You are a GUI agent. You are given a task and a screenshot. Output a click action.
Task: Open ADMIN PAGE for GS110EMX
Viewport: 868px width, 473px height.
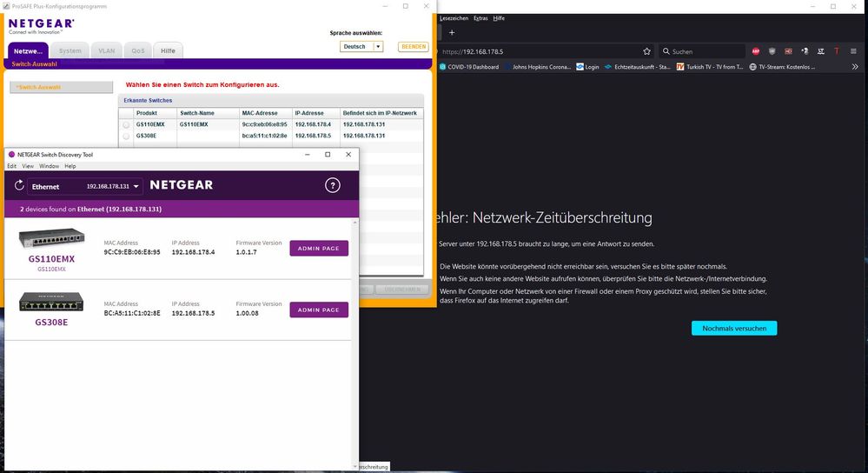[319, 248]
